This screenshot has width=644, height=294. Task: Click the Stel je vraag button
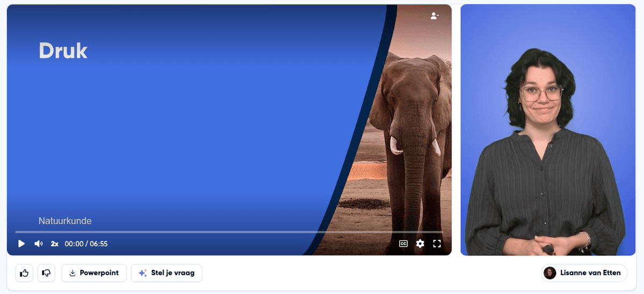coord(166,273)
